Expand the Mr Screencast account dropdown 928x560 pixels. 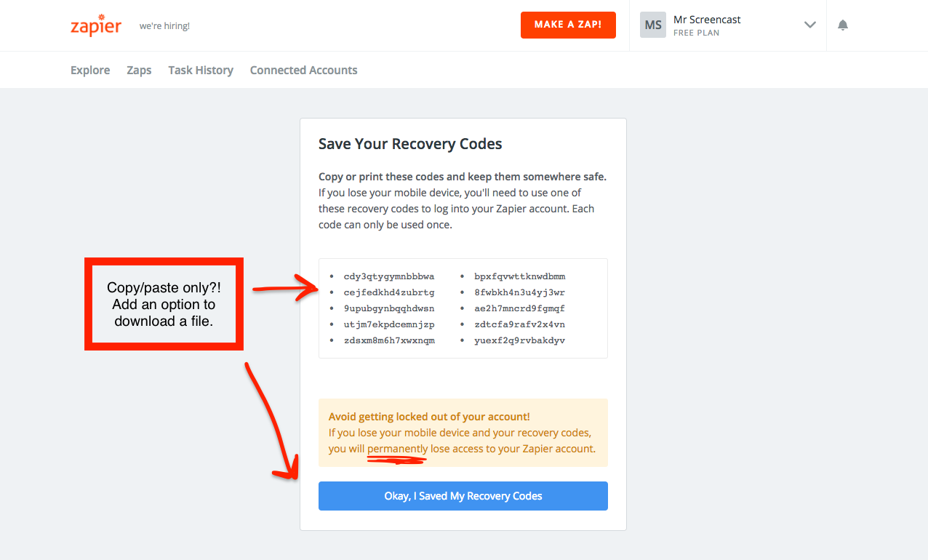point(809,24)
